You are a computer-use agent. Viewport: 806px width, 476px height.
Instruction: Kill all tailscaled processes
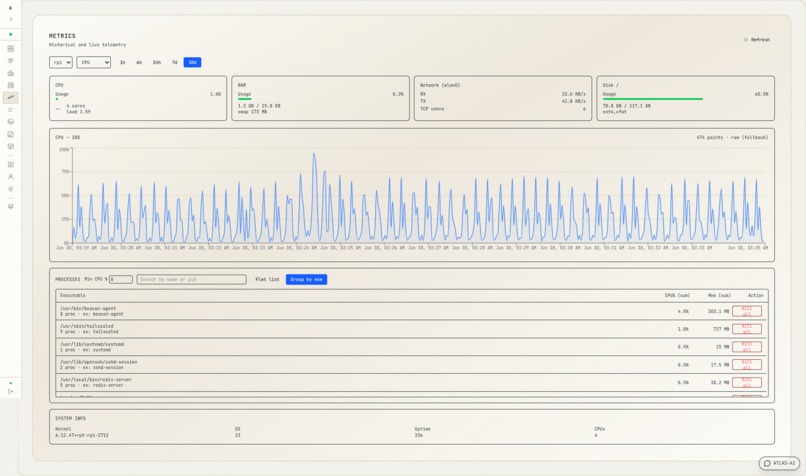pos(747,329)
